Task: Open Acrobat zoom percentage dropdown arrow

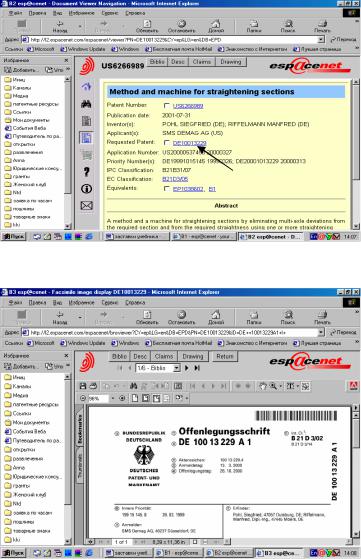Action: pos(112,398)
